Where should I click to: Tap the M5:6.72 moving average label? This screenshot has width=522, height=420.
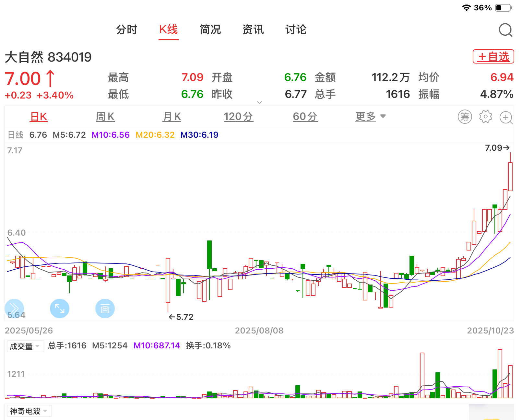(69, 135)
